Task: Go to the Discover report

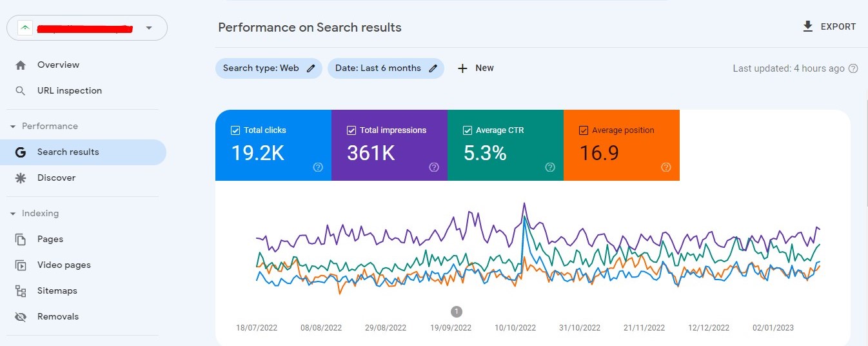Action: coord(56,178)
